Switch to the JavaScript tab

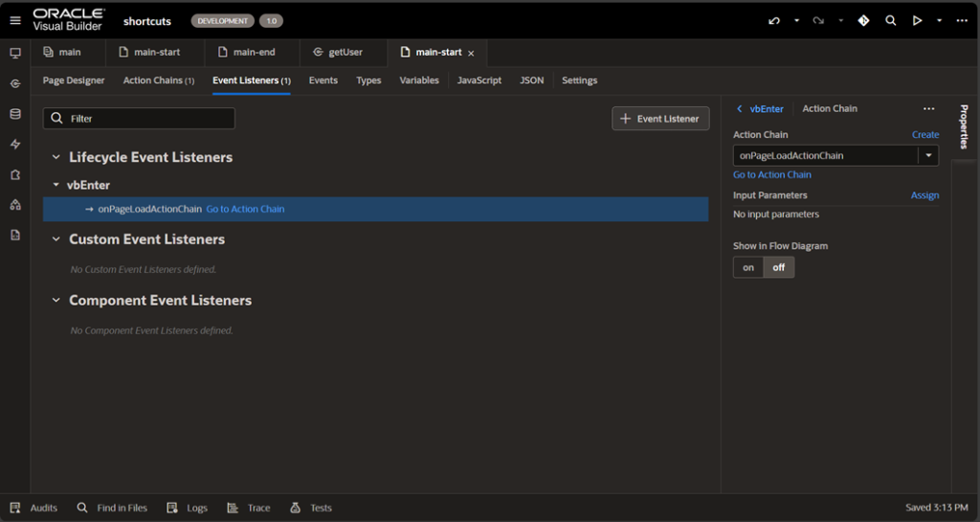[x=479, y=80]
